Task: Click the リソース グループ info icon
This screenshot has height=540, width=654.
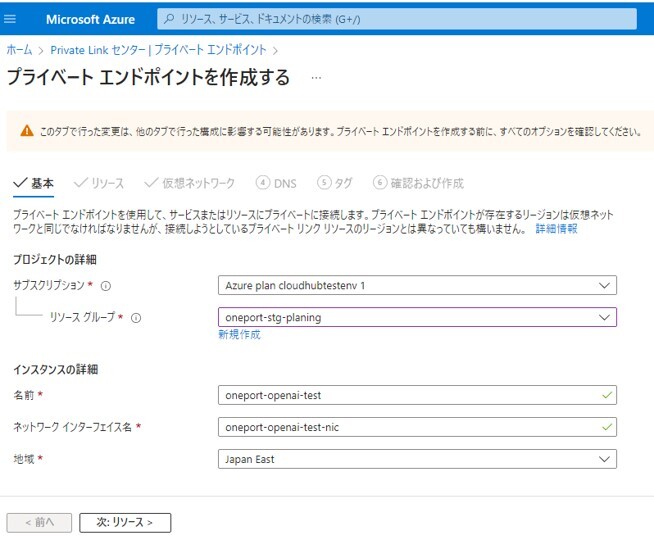Action: (x=136, y=318)
